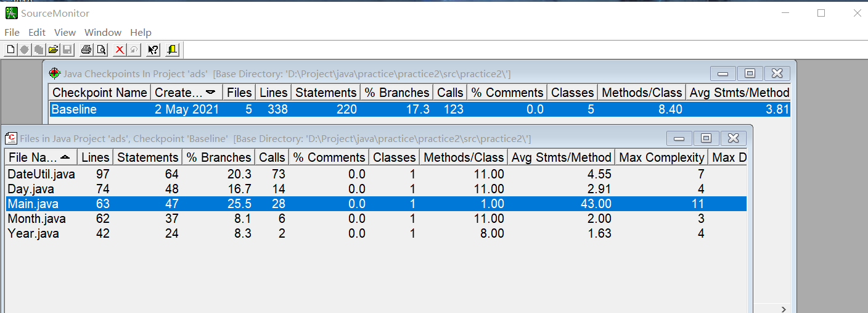Sort checkpoints by the Created column arrow
This screenshot has width=868, height=313.
(211, 93)
